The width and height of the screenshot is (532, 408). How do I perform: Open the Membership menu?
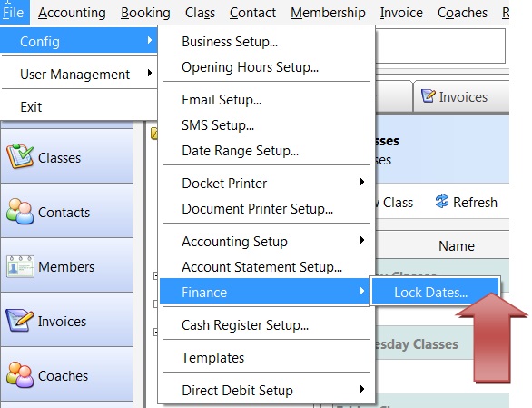click(328, 13)
